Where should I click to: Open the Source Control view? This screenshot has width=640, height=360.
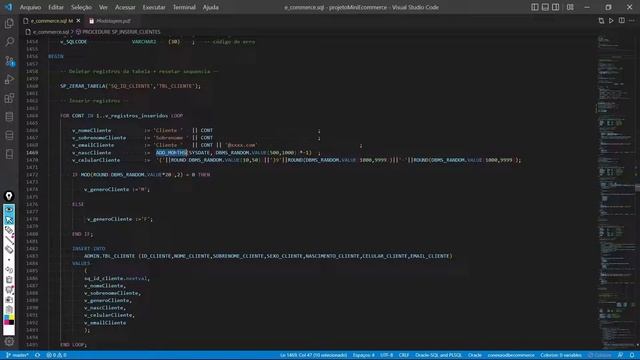pyautogui.click(x=9, y=61)
